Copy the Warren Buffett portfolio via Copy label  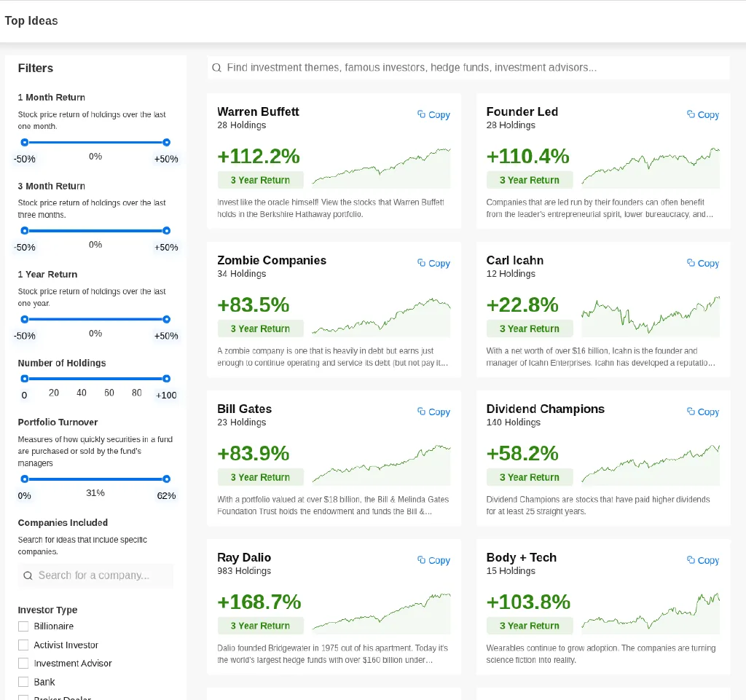tap(439, 114)
